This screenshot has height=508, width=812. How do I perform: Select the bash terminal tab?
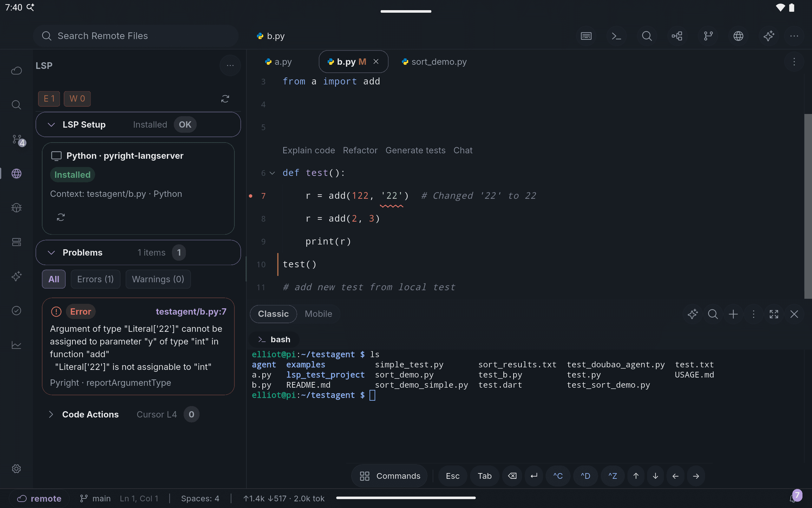[274, 340]
